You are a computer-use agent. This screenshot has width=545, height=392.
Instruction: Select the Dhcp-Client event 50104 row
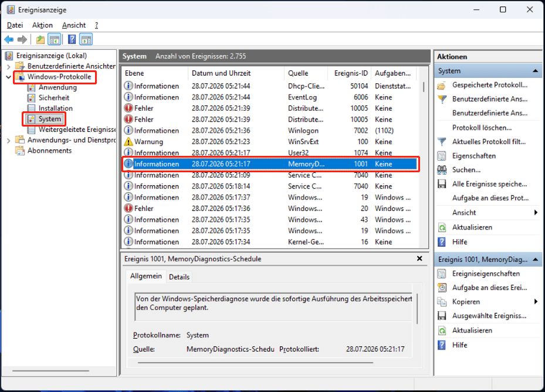pyautogui.click(x=270, y=86)
